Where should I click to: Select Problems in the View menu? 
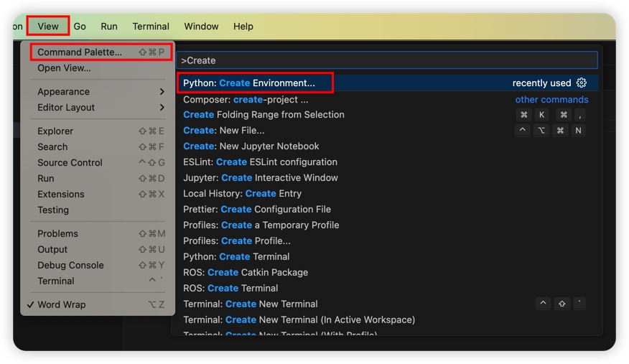pos(98,234)
